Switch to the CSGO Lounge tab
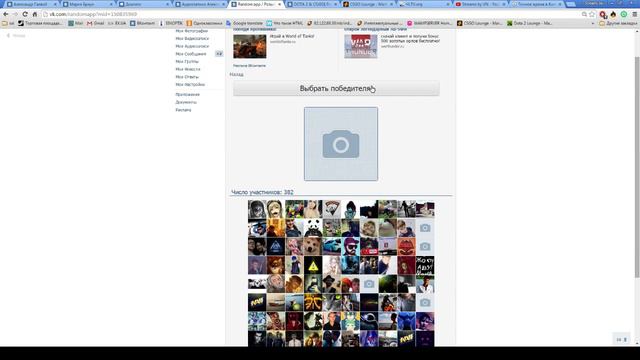Image resolution: width=640 pixels, height=360 pixels. 368,4
